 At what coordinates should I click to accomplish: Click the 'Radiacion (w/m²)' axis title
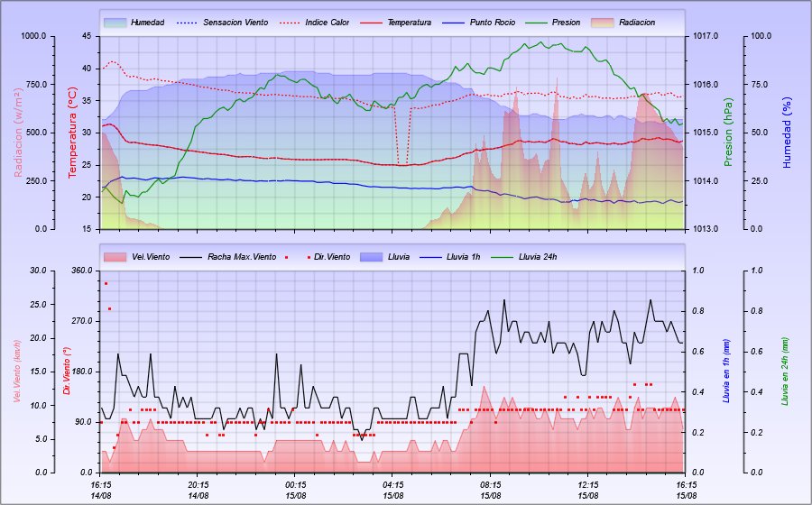(x=18, y=133)
